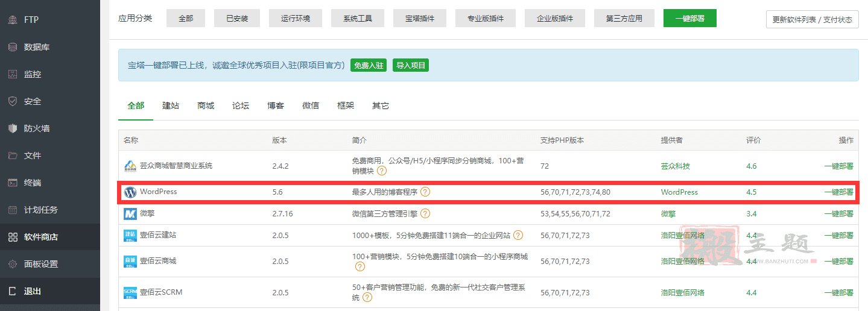Click the 支持PHP版本 column header
The height and width of the screenshot is (311, 868).
(x=562, y=140)
